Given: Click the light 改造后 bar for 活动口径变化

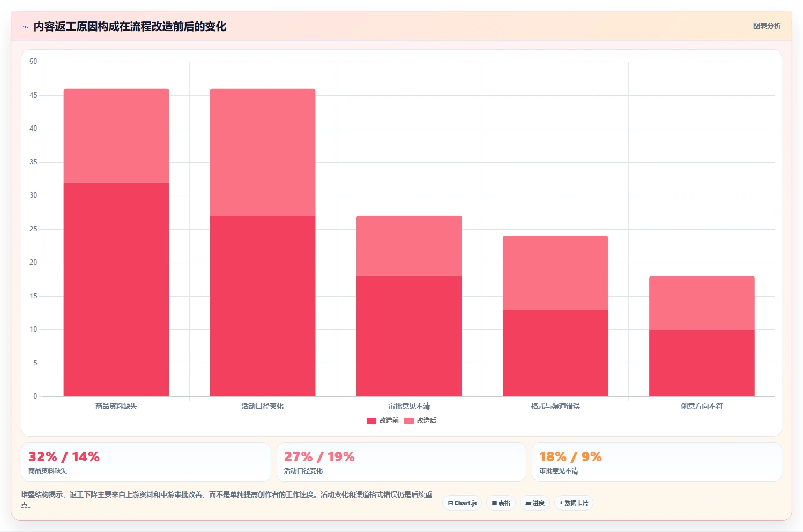Looking at the screenshot, I should click(x=263, y=152).
